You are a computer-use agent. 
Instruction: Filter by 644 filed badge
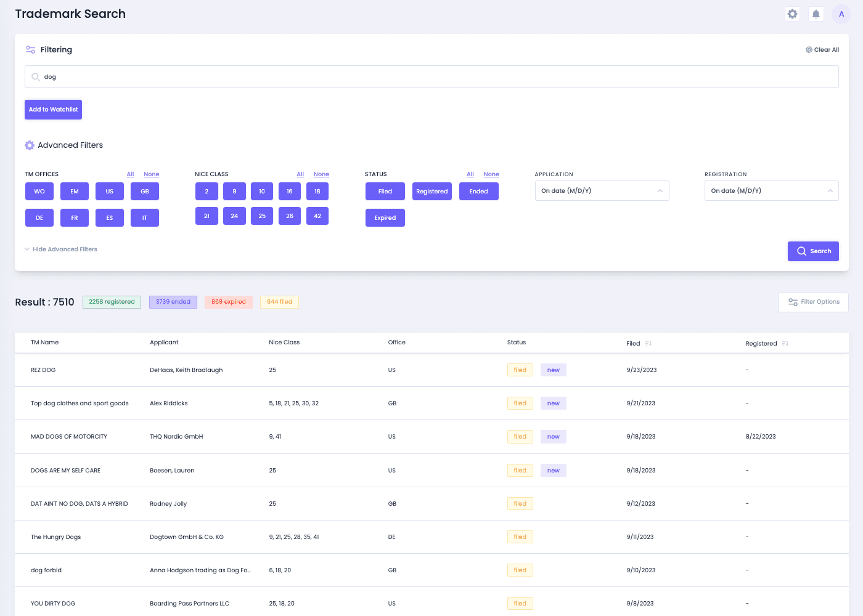click(280, 302)
